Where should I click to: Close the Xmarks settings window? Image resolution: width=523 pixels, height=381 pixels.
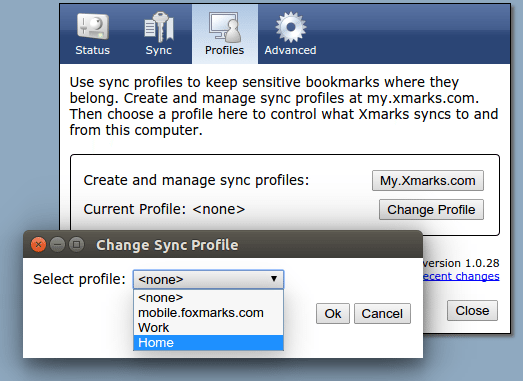pos(472,311)
